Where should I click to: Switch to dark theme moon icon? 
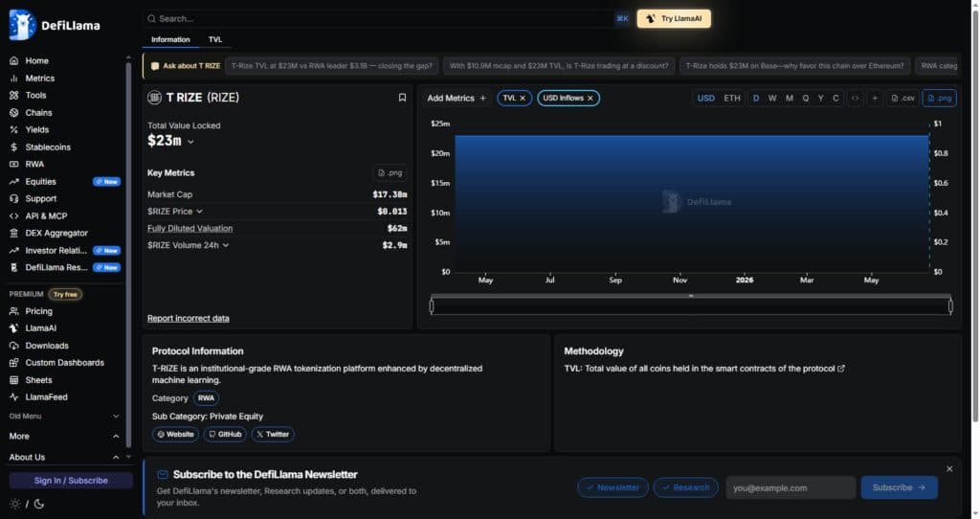pyautogui.click(x=38, y=504)
